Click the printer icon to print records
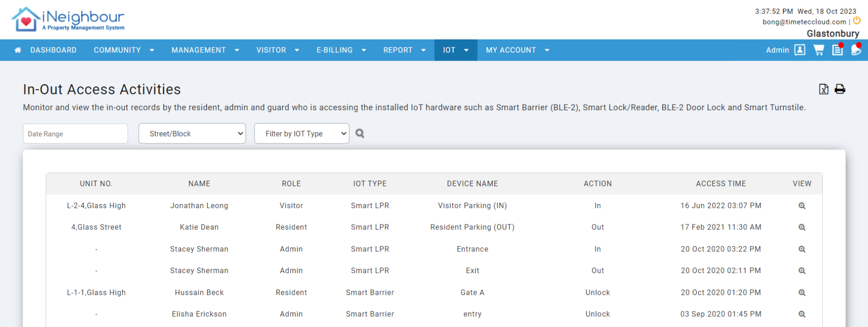This screenshot has width=868, height=327. pyautogui.click(x=840, y=89)
